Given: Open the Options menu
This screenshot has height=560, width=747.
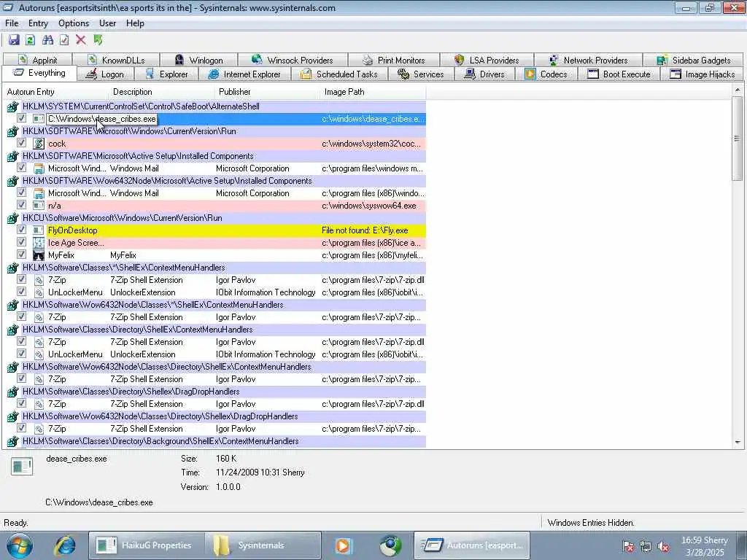Looking at the screenshot, I should pos(74,23).
